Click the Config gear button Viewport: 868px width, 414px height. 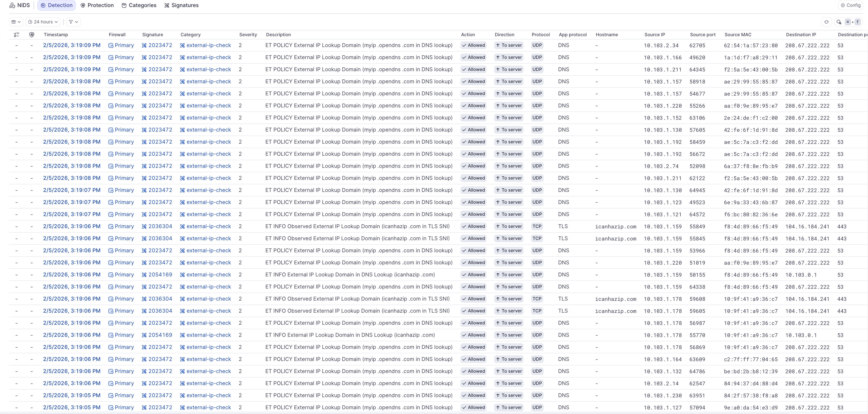coord(850,5)
